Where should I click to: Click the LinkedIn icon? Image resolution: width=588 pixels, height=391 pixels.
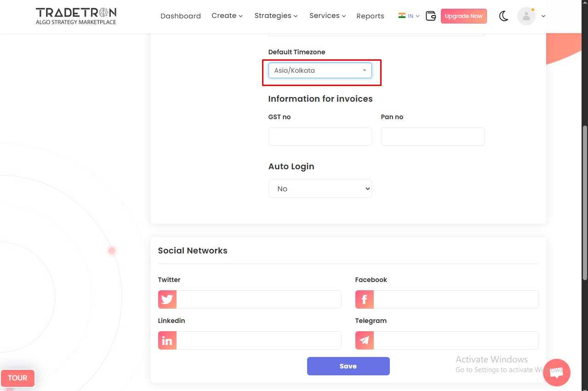pyautogui.click(x=167, y=340)
